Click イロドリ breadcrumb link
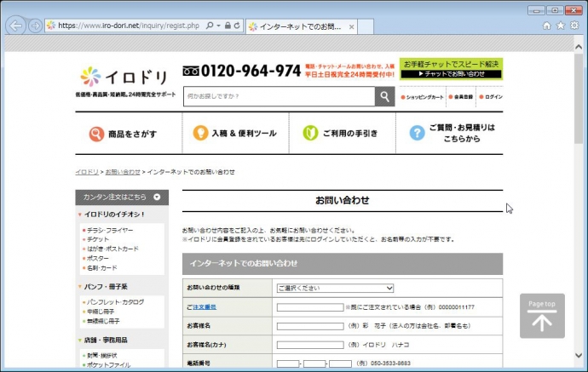 (x=87, y=172)
